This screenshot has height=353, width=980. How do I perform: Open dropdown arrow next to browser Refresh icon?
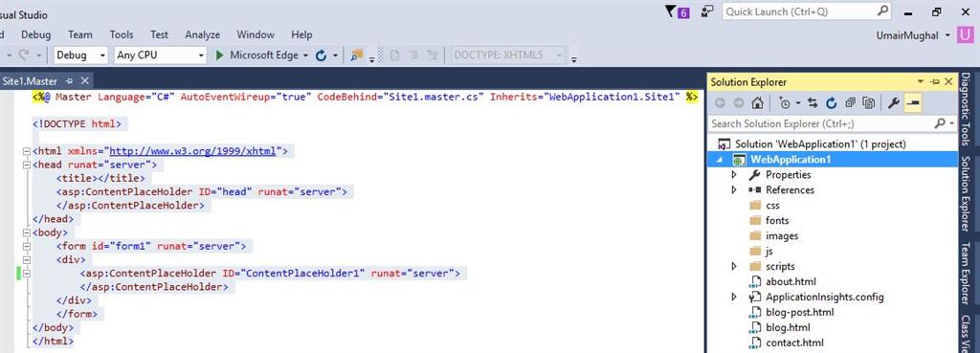tap(336, 55)
